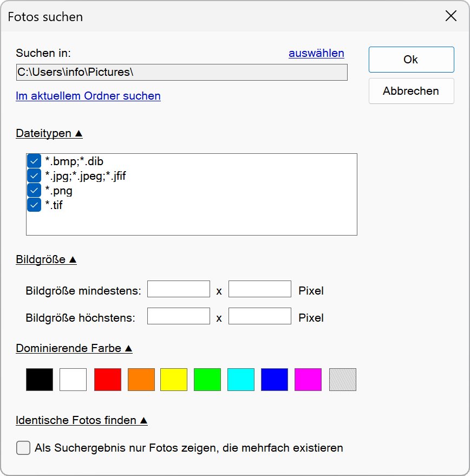Pick the blue color swatch

tap(275, 380)
